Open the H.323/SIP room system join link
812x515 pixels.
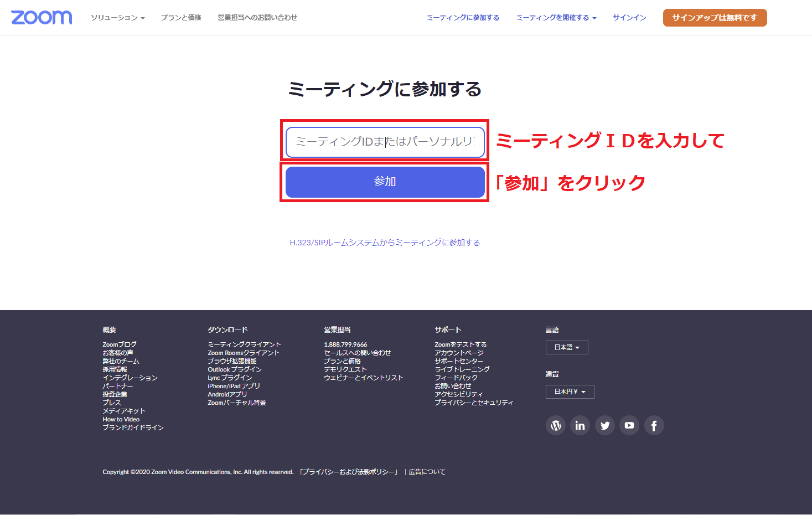pyautogui.click(x=385, y=243)
